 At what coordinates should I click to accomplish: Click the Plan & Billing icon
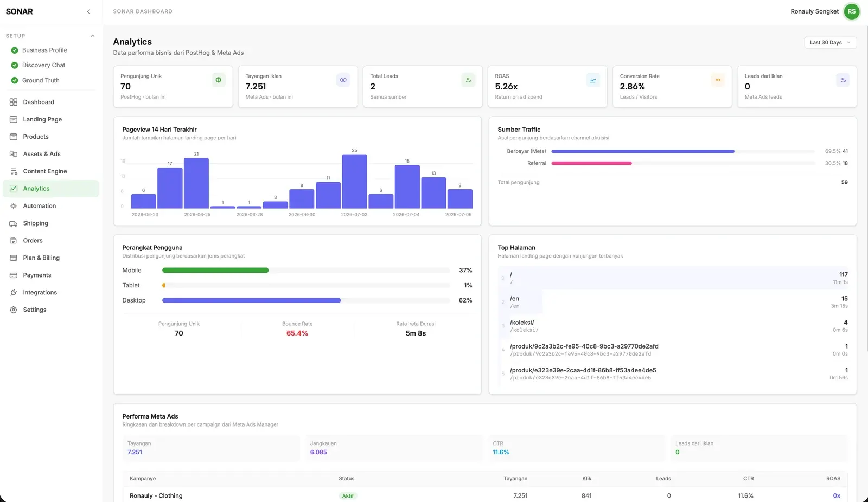point(14,258)
